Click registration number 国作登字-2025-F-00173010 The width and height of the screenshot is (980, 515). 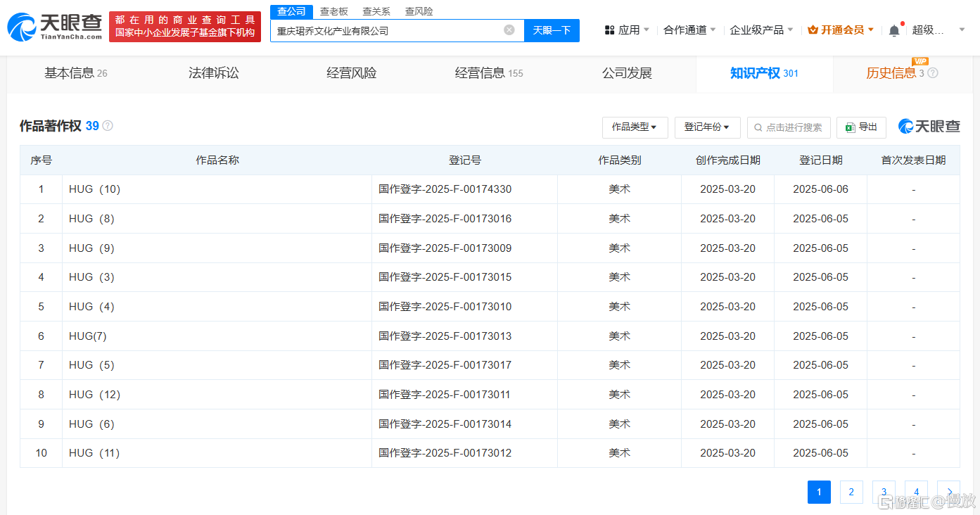[x=445, y=307]
